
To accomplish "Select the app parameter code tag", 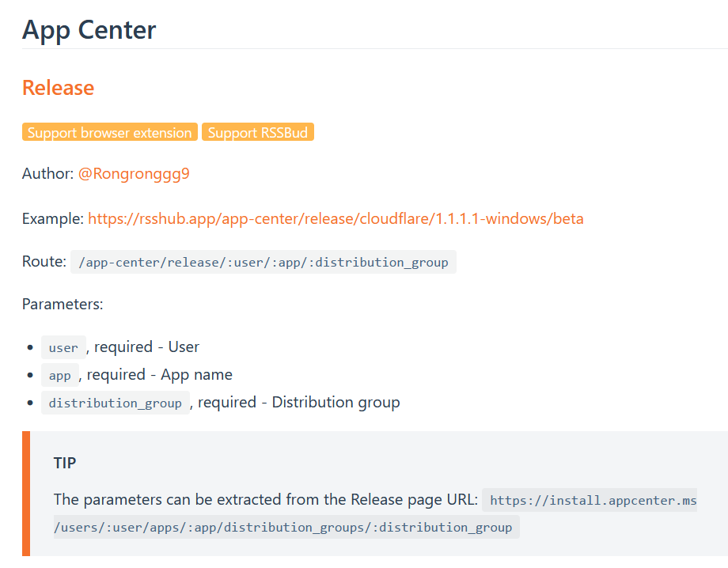I will (60, 375).
